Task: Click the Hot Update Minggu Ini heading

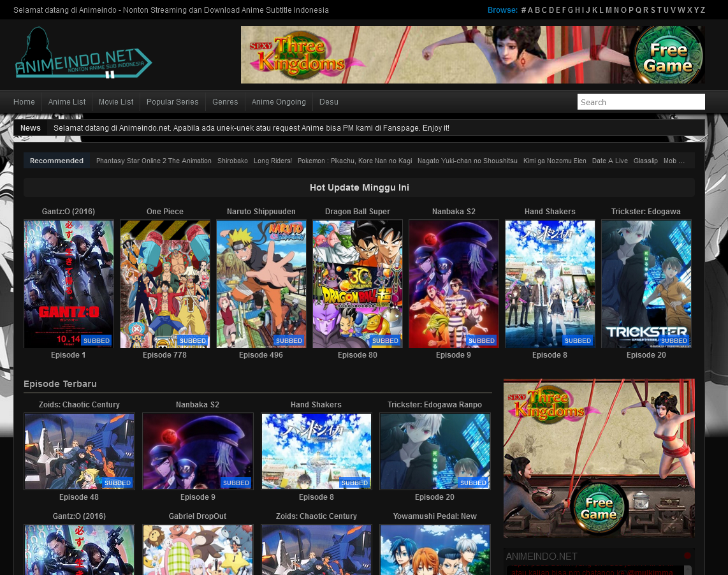Action: [x=360, y=187]
